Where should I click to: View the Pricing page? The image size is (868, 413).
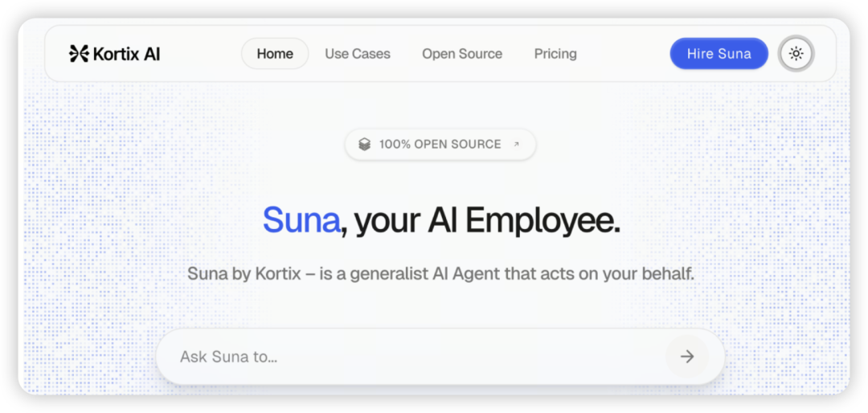tap(555, 54)
